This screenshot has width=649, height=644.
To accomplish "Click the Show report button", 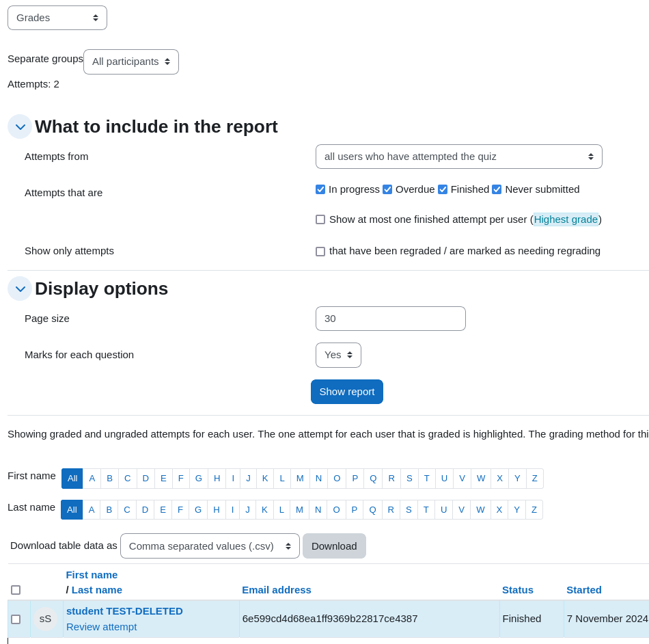I will tap(347, 392).
